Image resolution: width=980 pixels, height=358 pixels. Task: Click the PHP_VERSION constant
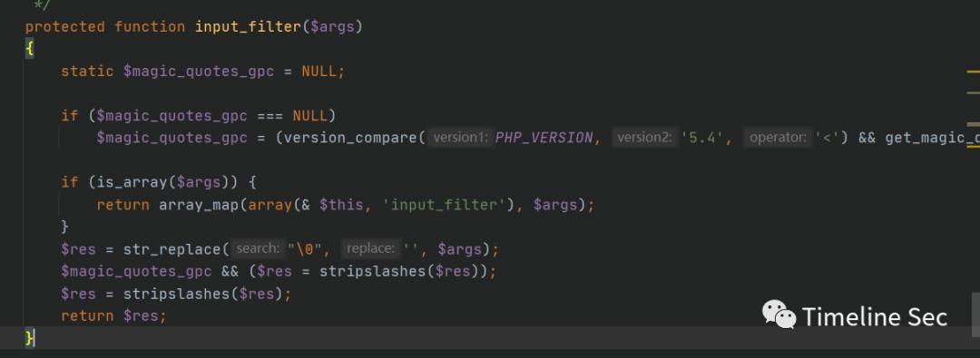pyautogui.click(x=544, y=138)
